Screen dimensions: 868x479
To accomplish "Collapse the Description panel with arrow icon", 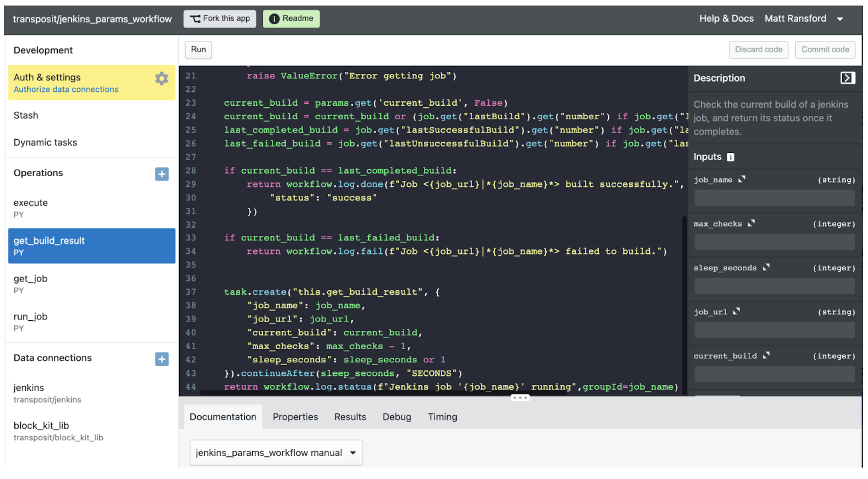I will tap(847, 78).
